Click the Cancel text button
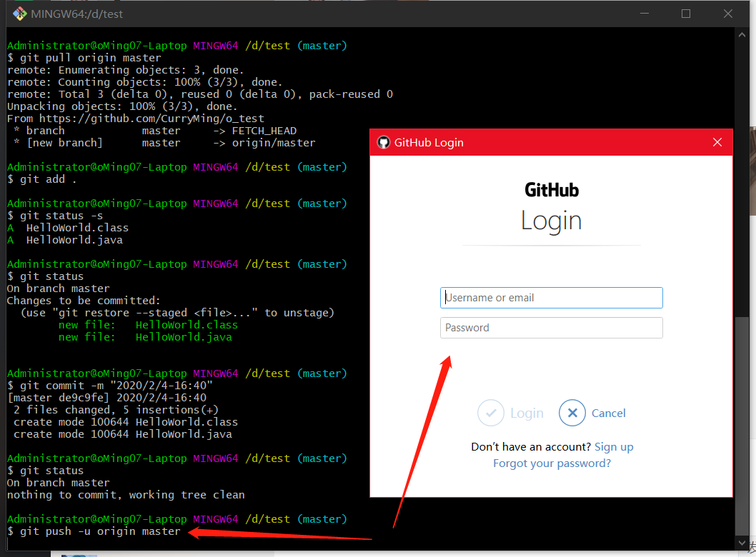756x557 pixels. point(609,413)
